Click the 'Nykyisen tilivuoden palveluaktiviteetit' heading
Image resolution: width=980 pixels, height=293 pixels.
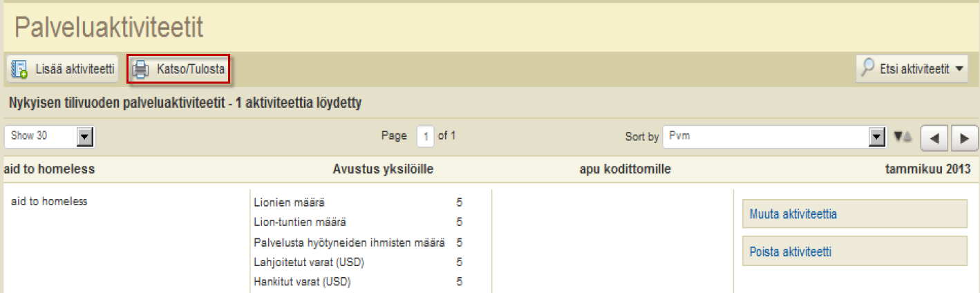click(185, 104)
